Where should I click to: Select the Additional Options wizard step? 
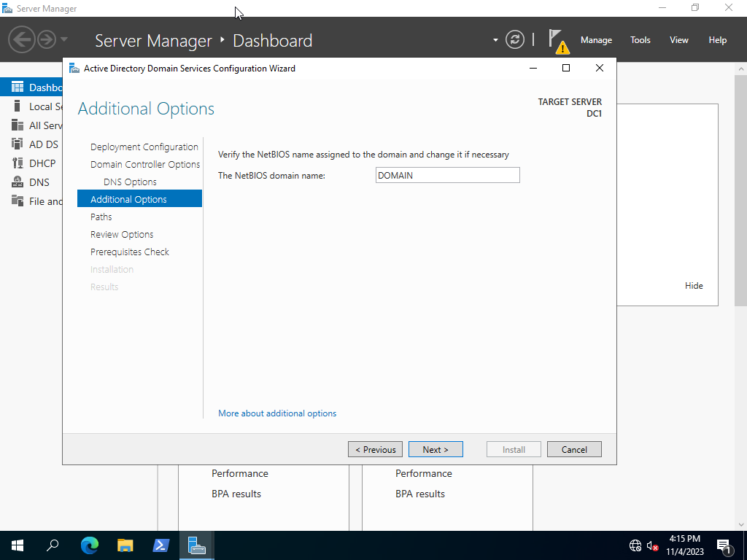(139, 198)
